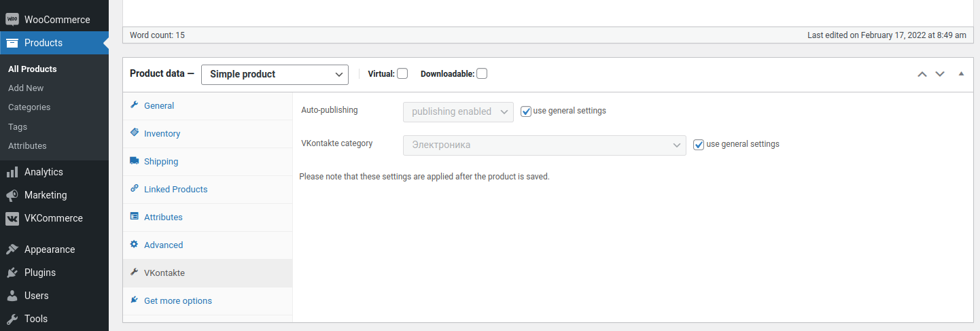Click the Analytics bar chart icon

click(x=12, y=172)
